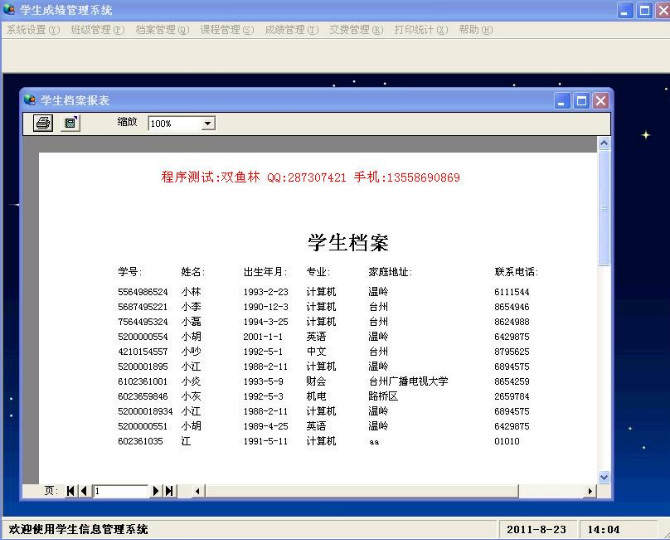Click the 学生档案报表 window title icon
The width and height of the screenshot is (670, 540).
pos(30,100)
